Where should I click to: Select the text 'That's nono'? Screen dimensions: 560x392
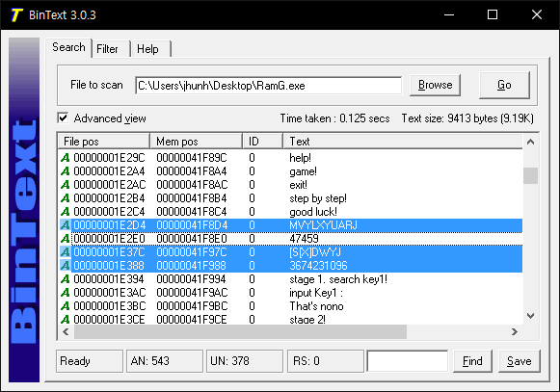(316, 306)
